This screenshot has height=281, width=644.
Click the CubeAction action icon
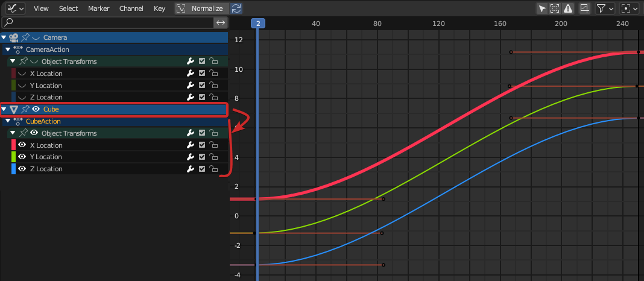pos(17,121)
